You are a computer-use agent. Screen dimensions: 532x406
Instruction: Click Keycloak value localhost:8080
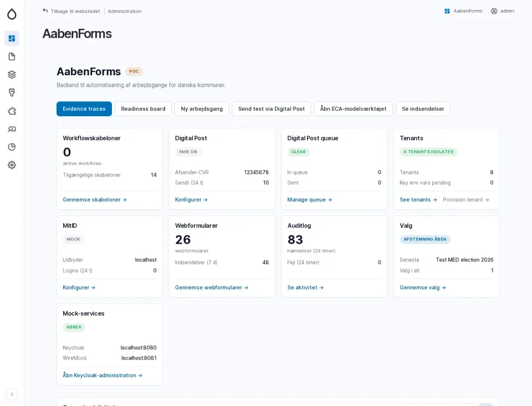tap(139, 348)
